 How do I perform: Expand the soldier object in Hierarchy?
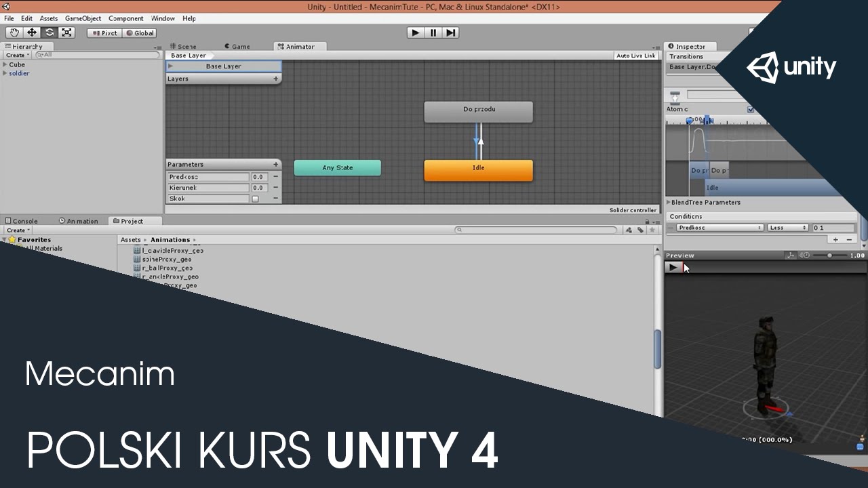pyautogui.click(x=5, y=73)
